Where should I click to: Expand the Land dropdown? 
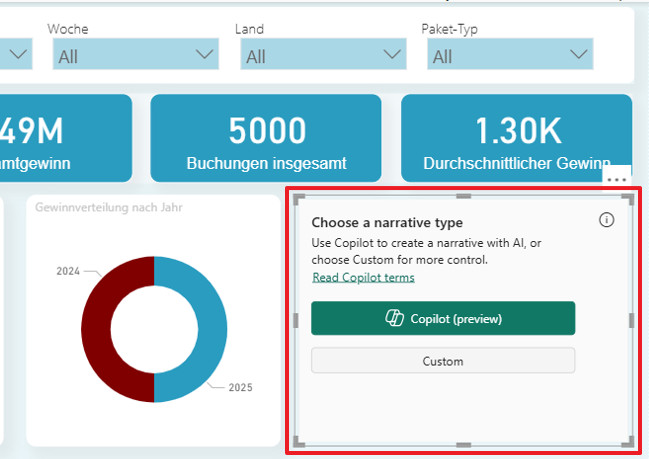pos(323,54)
